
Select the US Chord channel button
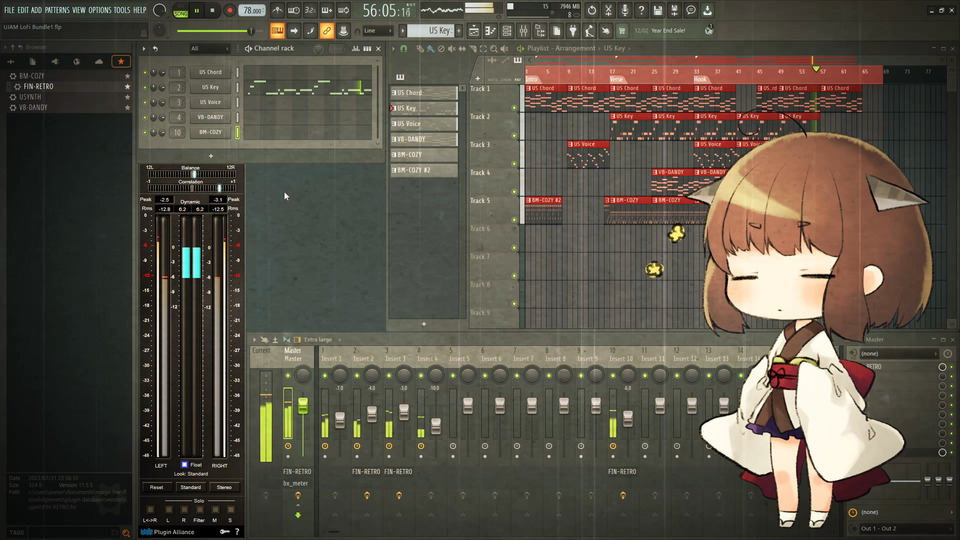(210, 72)
